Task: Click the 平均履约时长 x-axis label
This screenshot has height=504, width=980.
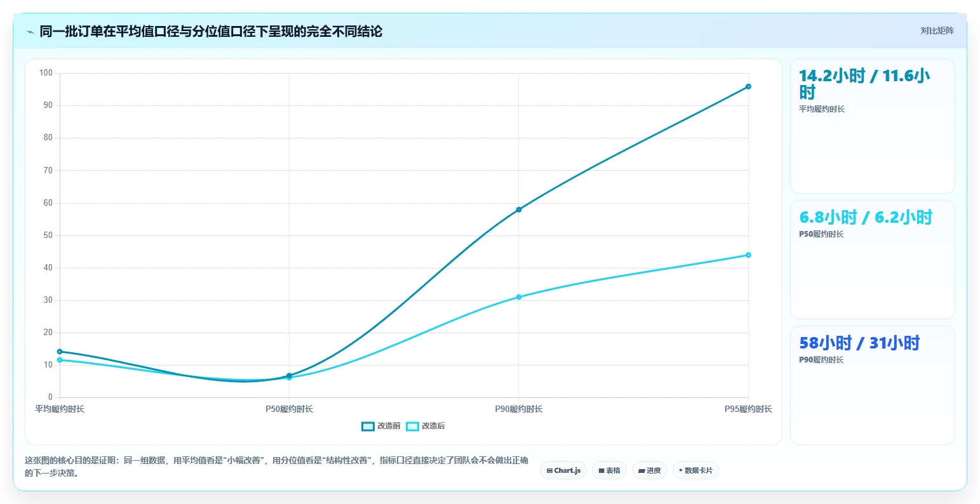Action: tap(60, 409)
